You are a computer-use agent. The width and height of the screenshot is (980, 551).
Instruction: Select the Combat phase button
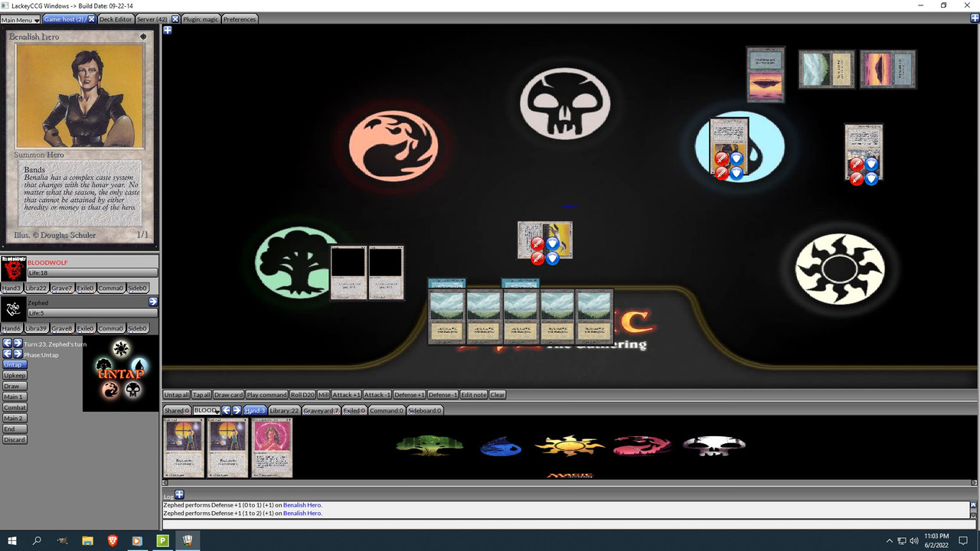(15, 408)
